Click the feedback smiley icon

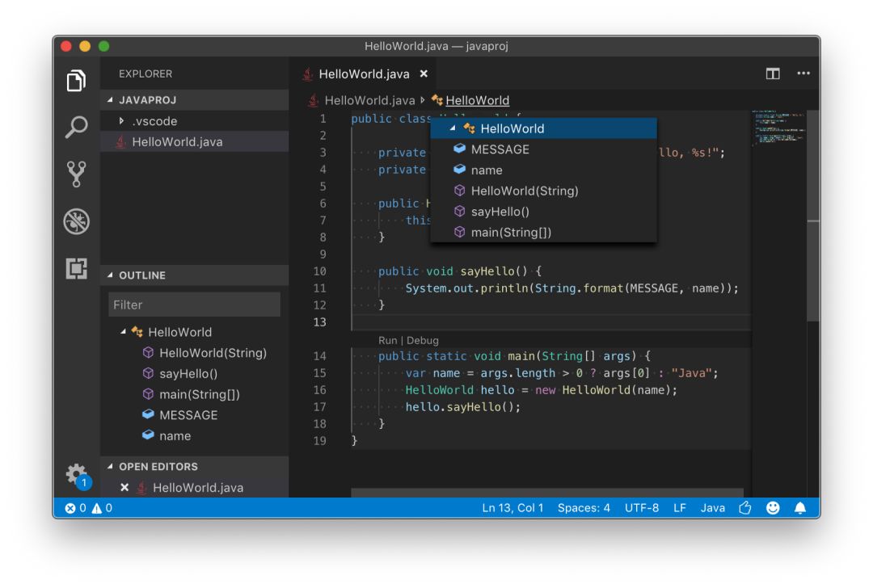pyautogui.click(x=773, y=508)
